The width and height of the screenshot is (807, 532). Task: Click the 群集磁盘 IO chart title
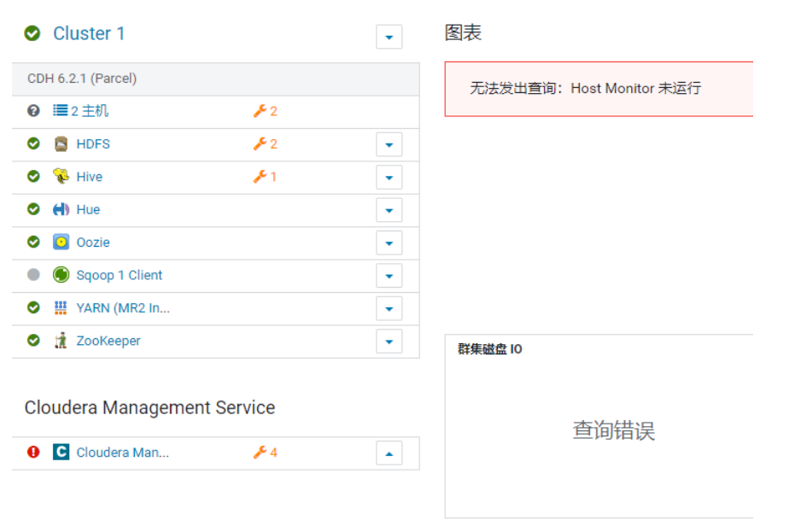pyautogui.click(x=490, y=349)
